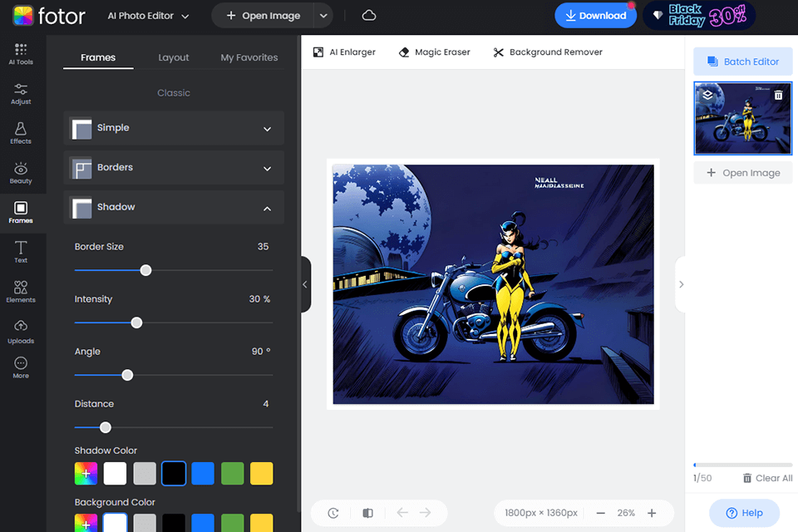Screen dimensions: 798x532
Task: Click the history clock icon
Action: [333, 513]
